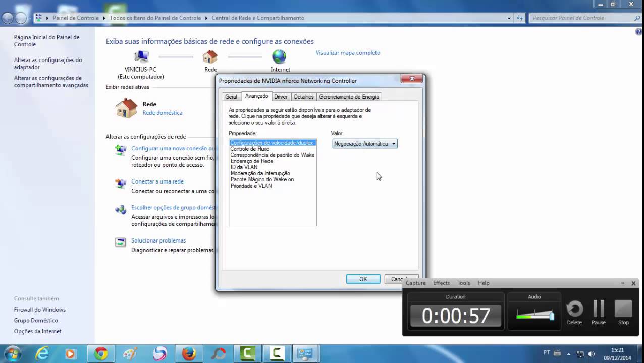Open address bar history dropdown arrow

pos(509,18)
